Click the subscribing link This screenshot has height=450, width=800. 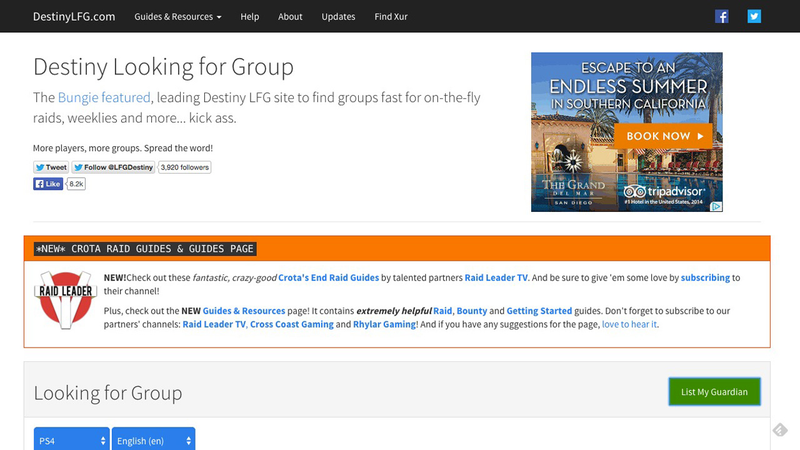click(x=705, y=278)
